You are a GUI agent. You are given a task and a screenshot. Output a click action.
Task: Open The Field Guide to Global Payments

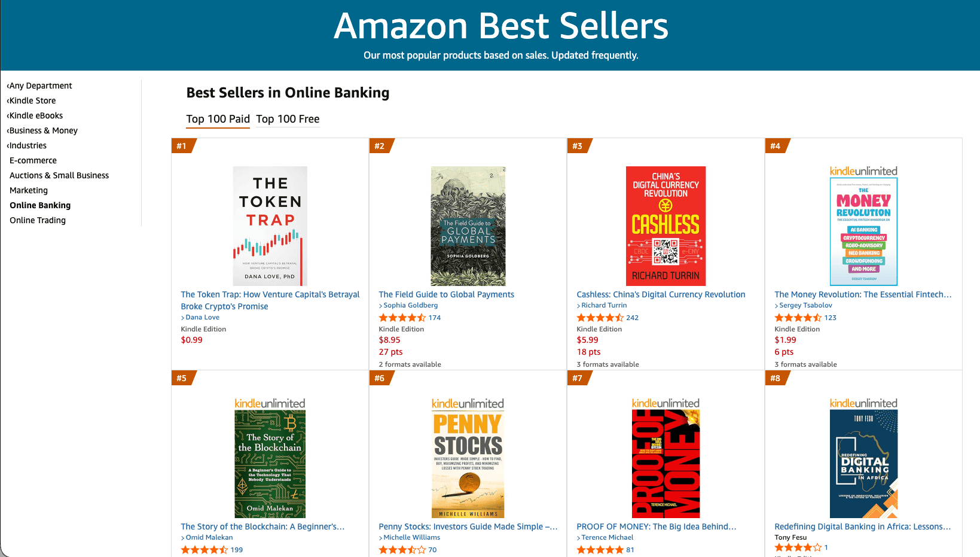point(446,294)
